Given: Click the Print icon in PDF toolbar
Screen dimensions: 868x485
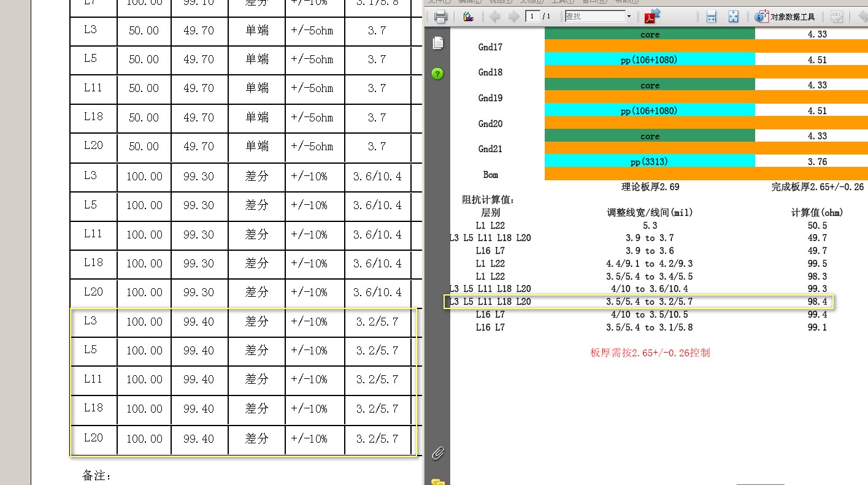Looking at the screenshot, I should (440, 17).
